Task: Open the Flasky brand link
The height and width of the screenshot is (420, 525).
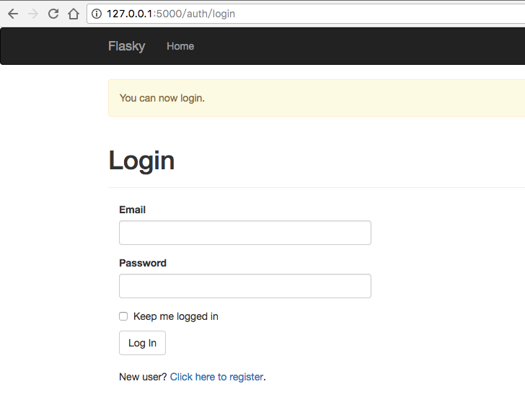Action: 126,46
